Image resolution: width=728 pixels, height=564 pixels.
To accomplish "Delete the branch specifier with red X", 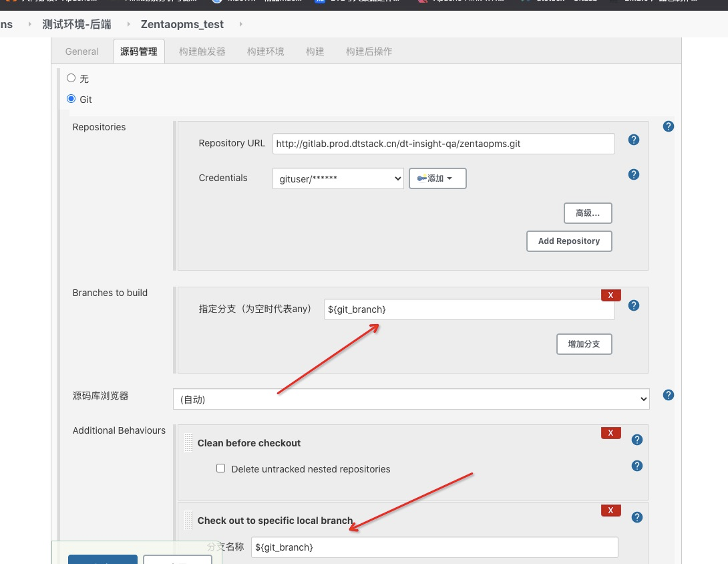I will pos(610,295).
